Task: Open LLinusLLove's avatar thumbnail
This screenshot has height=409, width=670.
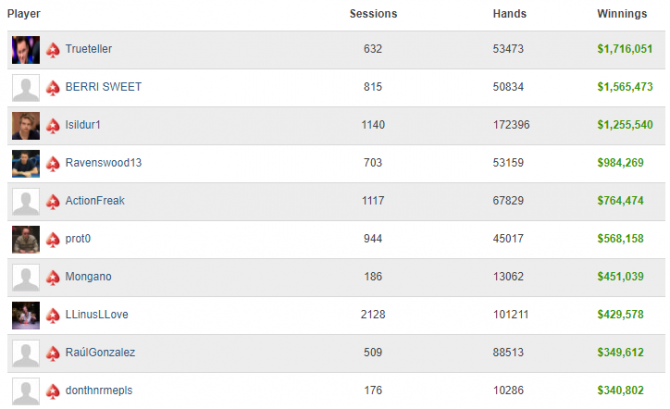Action: (26, 315)
